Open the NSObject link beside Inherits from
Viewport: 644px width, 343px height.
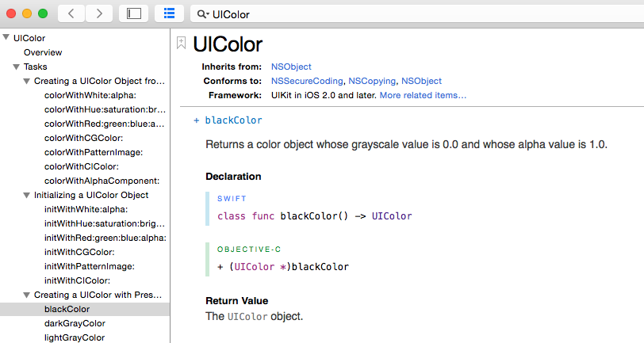coord(291,67)
